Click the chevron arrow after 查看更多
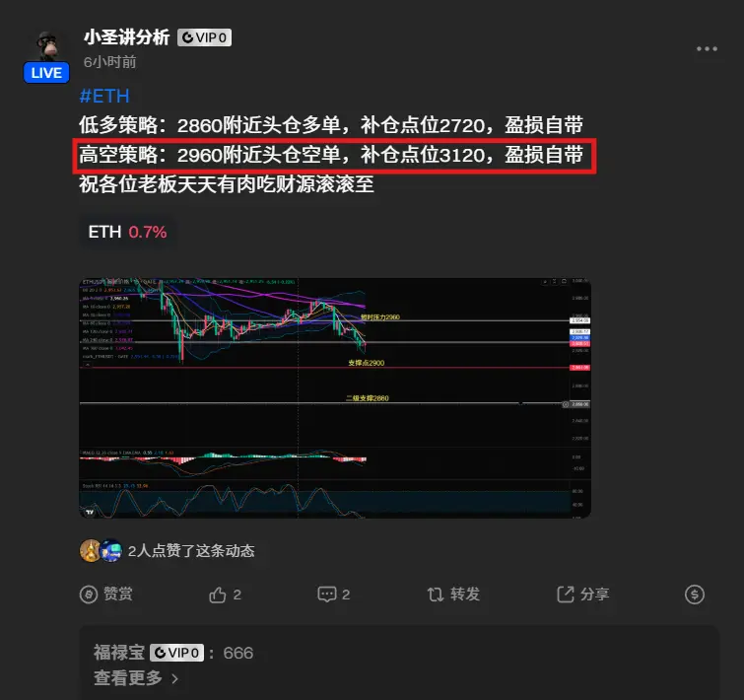Image resolution: width=744 pixels, height=700 pixels. 175,678
